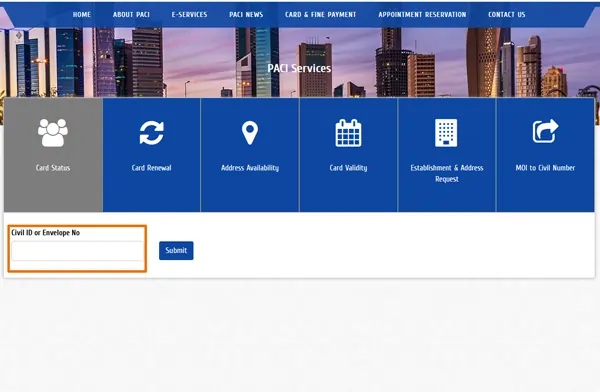The width and height of the screenshot is (600, 392).
Task: Select the Card Status tab label
Action: pos(53,168)
